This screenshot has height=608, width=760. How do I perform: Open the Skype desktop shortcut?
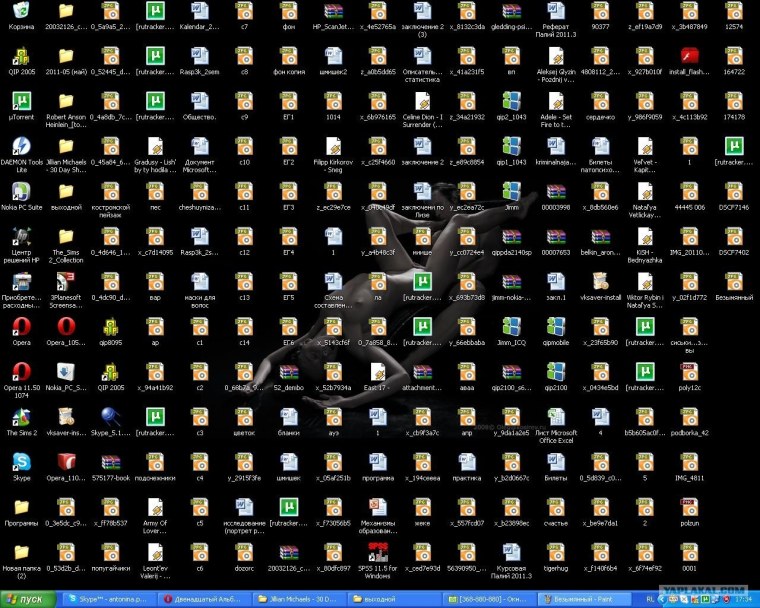(21, 461)
